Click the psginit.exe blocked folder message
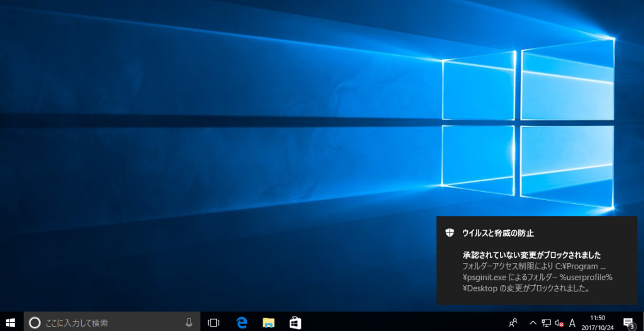Viewport: 644px width, 331px height. [x=538, y=277]
